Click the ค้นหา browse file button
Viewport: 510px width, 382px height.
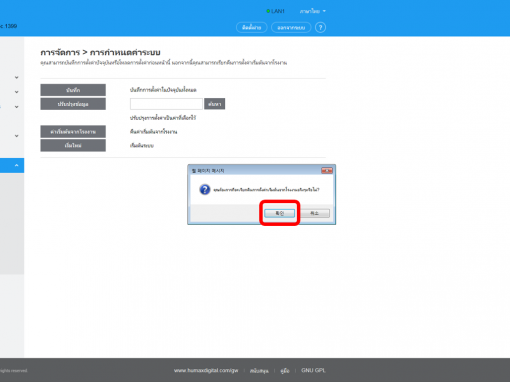point(214,104)
